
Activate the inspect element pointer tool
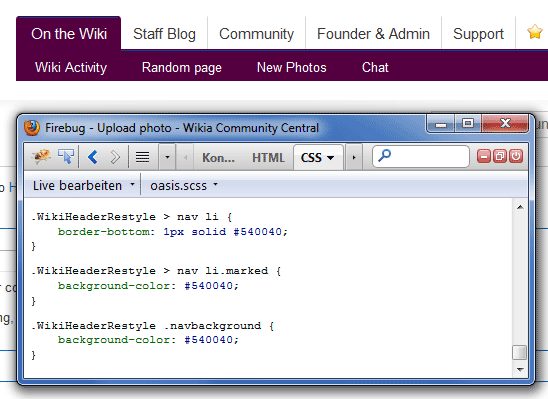(66, 157)
